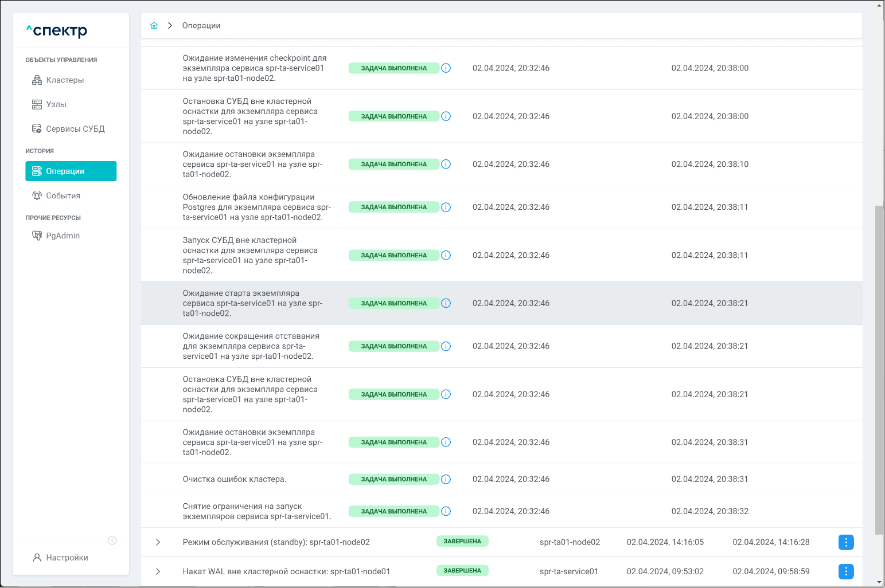Open Настройки at sidebar bottom

click(67, 558)
